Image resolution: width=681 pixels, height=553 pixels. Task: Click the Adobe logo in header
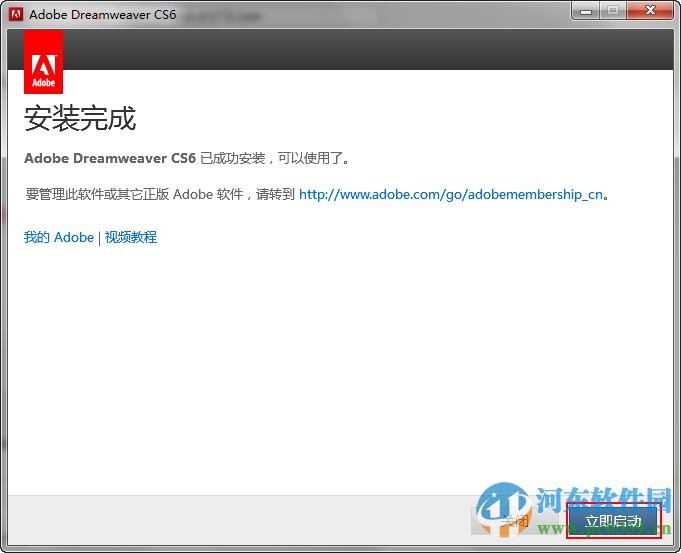(x=43, y=62)
